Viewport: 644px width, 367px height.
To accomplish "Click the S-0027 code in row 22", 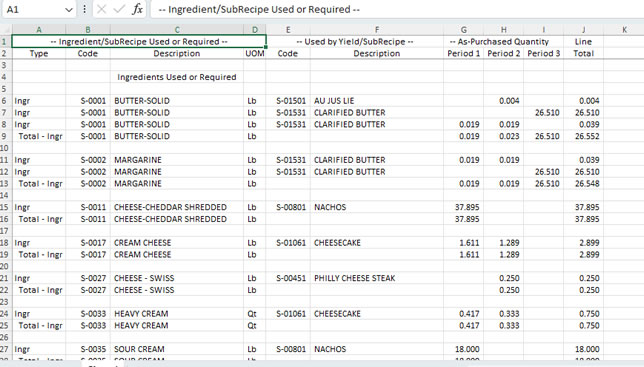I will click(x=88, y=290).
